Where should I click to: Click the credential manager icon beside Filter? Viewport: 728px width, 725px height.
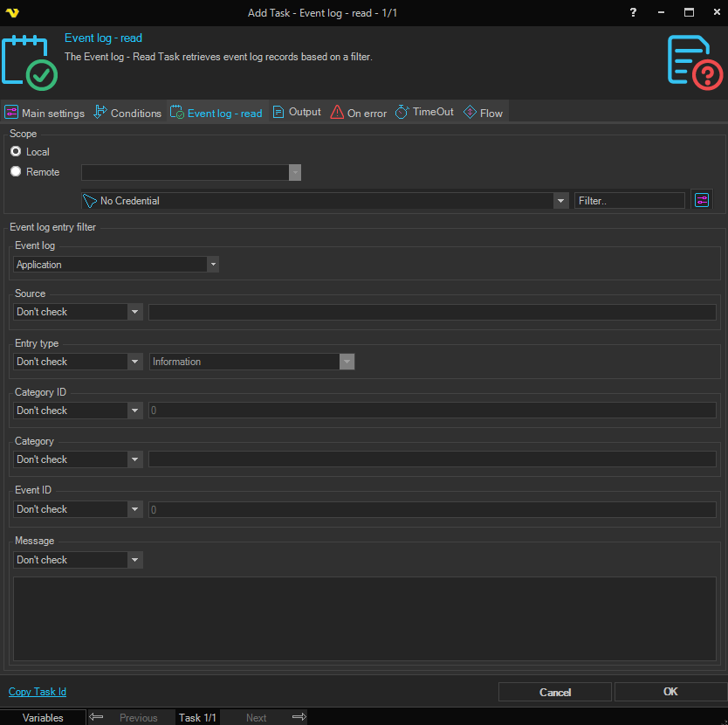[702, 200]
